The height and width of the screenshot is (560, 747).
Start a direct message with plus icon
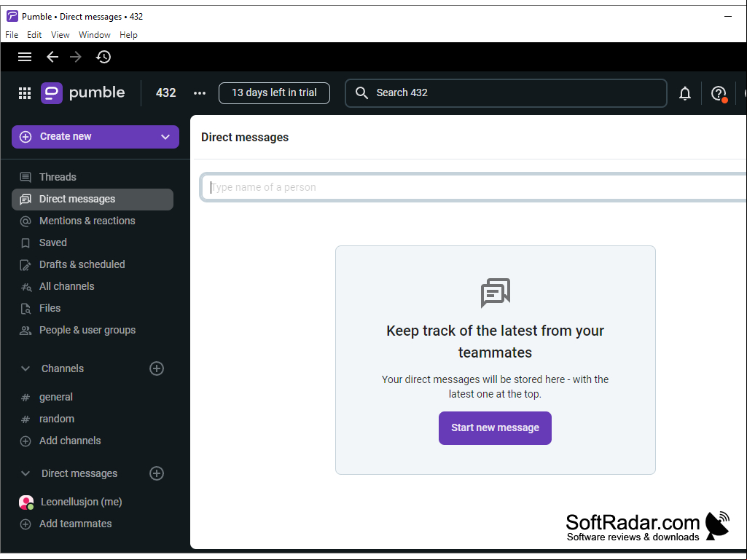point(157,473)
